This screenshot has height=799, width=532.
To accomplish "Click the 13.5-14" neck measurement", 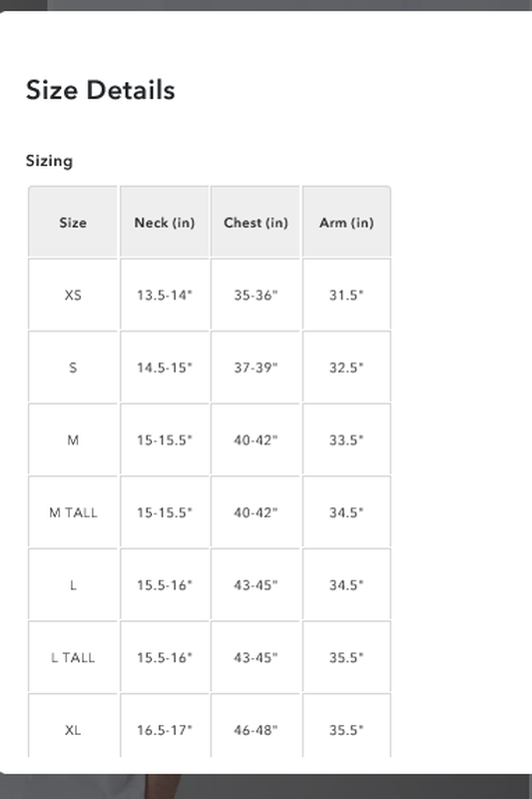I will pyautogui.click(x=165, y=295).
